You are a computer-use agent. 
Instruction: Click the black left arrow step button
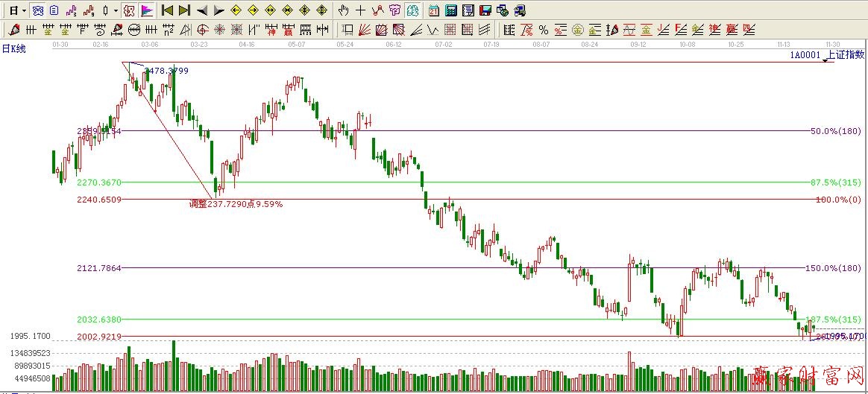click(x=201, y=10)
